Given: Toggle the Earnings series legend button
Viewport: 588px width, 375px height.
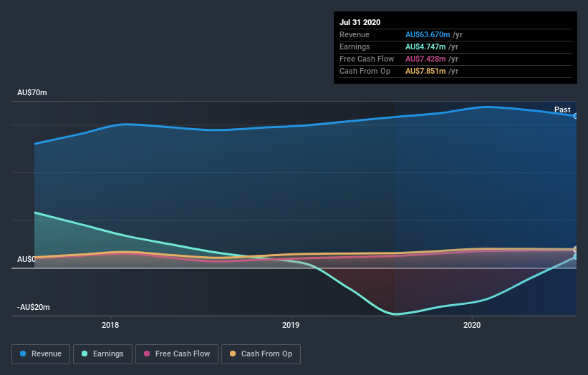Looking at the screenshot, I should pos(102,354).
